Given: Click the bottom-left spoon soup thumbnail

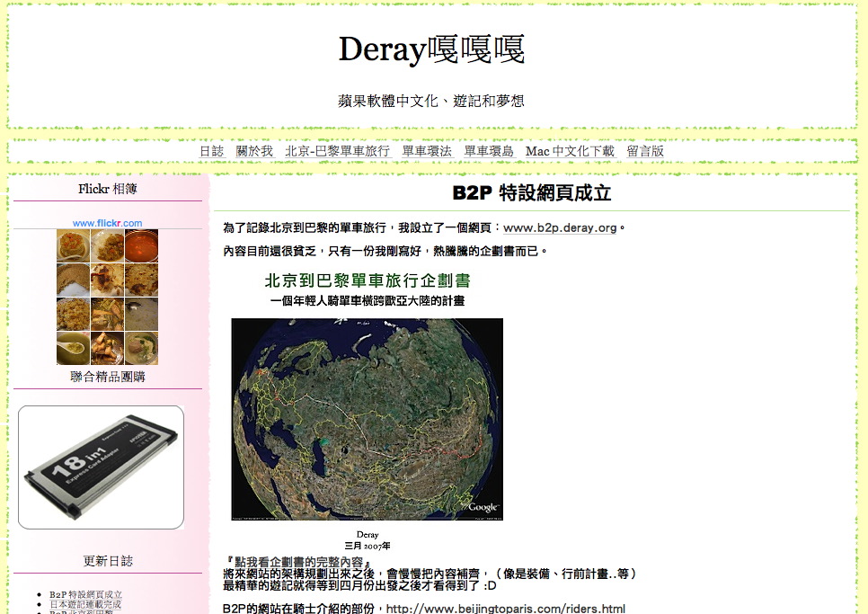Looking at the screenshot, I should point(73,348).
